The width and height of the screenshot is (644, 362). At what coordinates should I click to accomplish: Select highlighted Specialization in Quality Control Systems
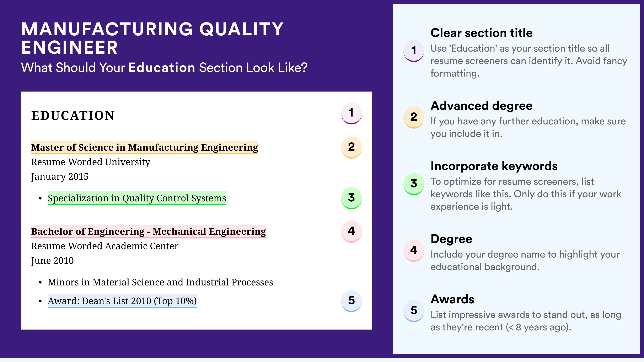pos(137,198)
